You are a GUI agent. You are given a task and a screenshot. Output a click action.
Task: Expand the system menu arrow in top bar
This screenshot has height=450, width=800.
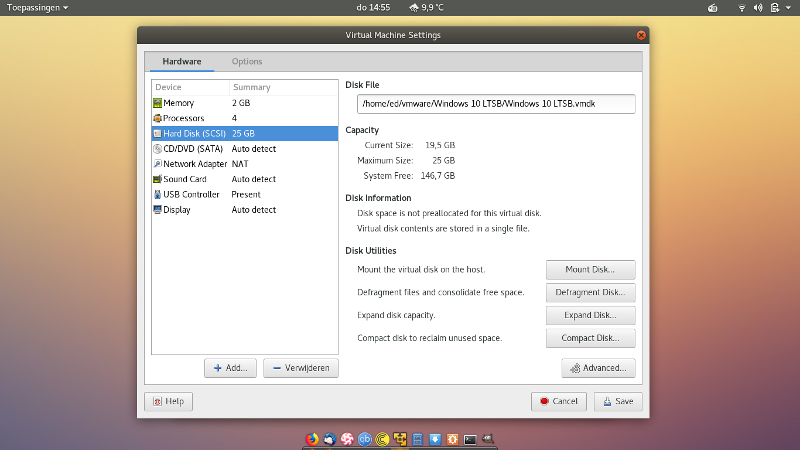tap(788, 8)
